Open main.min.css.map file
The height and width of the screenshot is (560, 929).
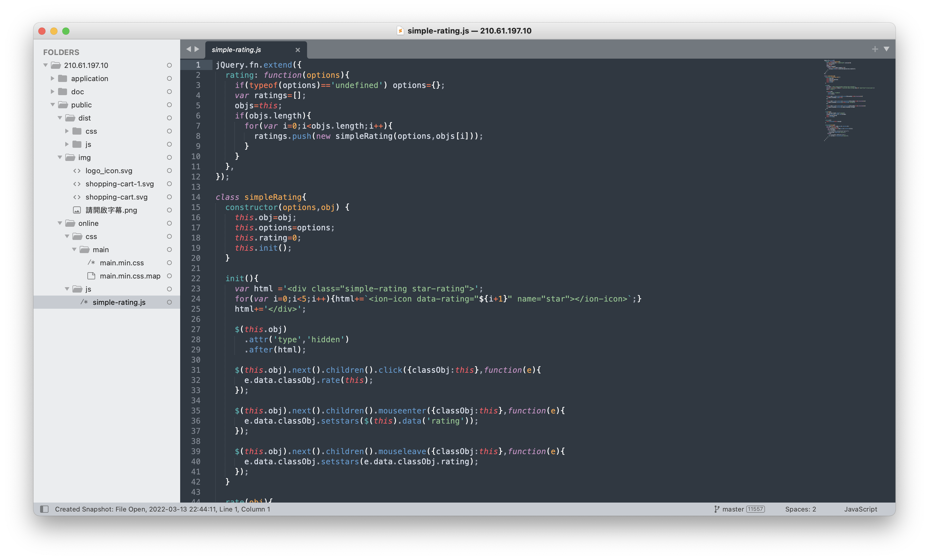(x=130, y=276)
